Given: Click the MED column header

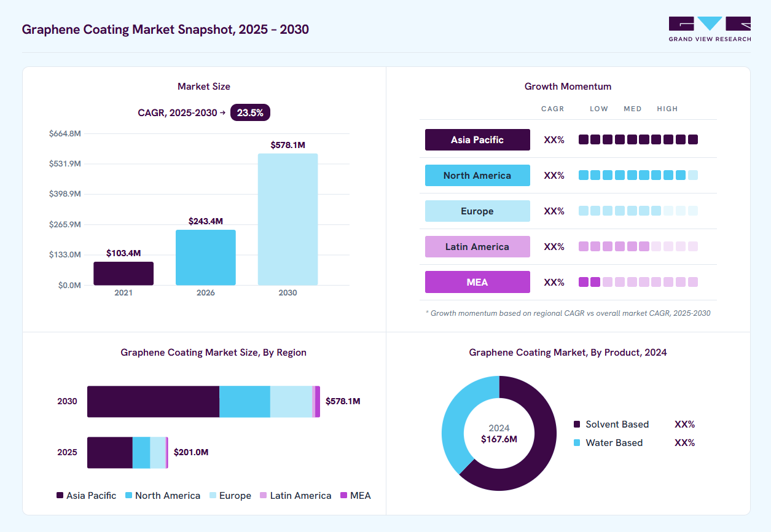Looking at the screenshot, I should pyautogui.click(x=633, y=109).
